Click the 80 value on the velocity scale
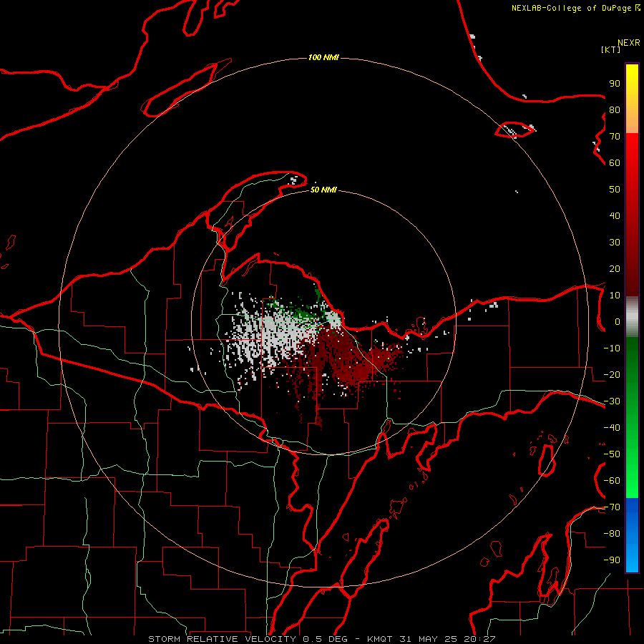 pyautogui.click(x=615, y=110)
